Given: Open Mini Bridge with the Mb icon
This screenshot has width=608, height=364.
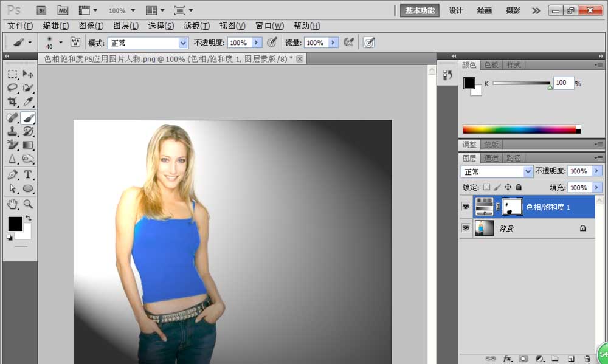Looking at the screenshot, I should click(x=63, y=10).
